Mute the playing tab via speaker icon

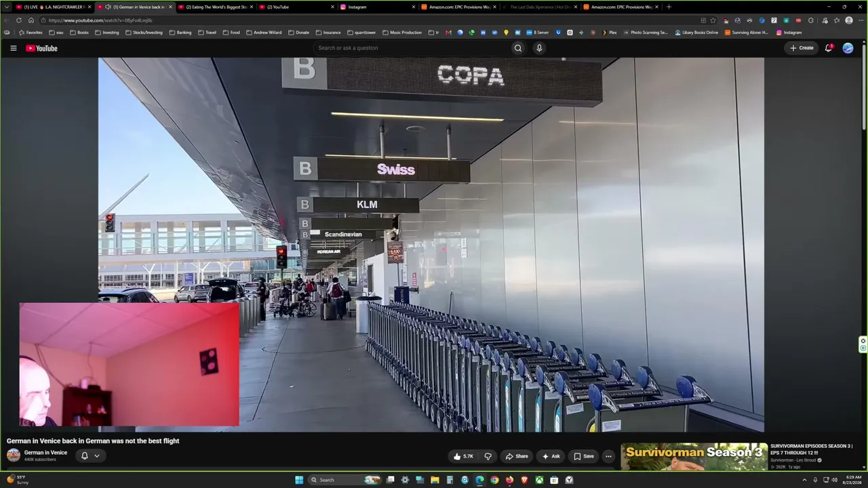click(x=108, y=7)
